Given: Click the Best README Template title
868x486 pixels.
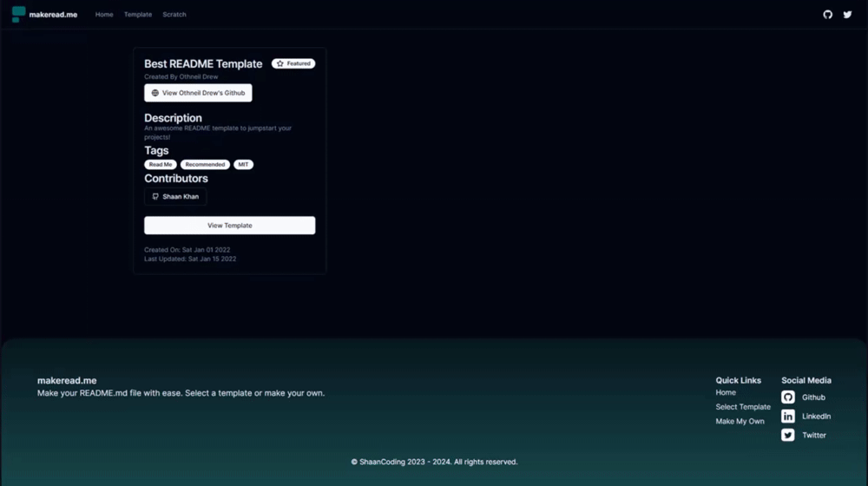Looking at the screenshot, I should tap(203, 63).
